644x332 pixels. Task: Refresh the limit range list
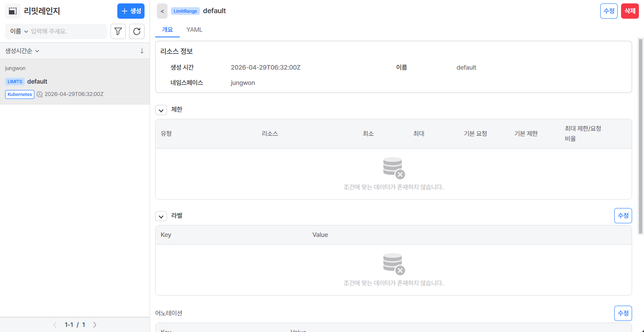(137, 31)
